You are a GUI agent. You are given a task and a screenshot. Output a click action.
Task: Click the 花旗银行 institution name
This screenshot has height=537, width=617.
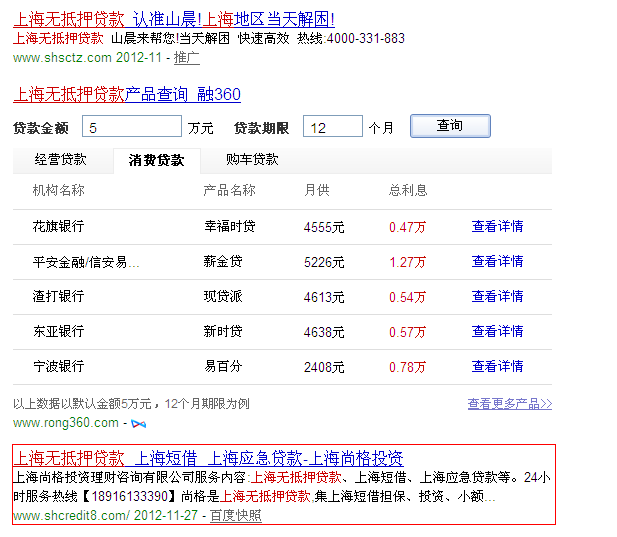(x=58, y=227)
